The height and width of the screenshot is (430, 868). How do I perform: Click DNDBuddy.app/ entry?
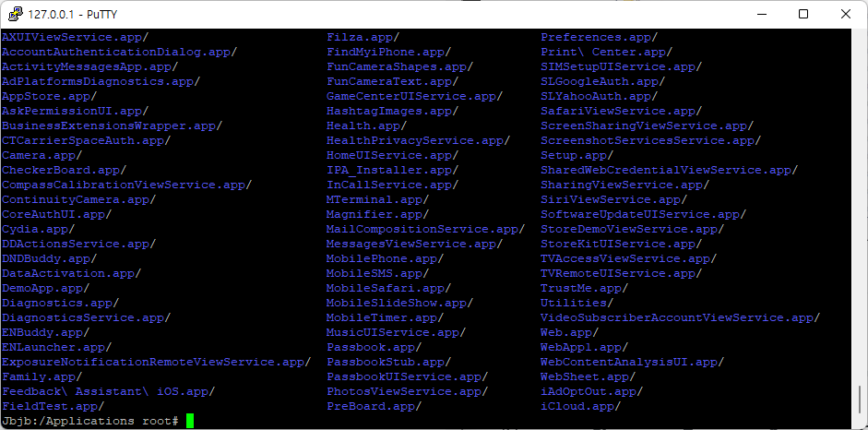pos(49,259)
